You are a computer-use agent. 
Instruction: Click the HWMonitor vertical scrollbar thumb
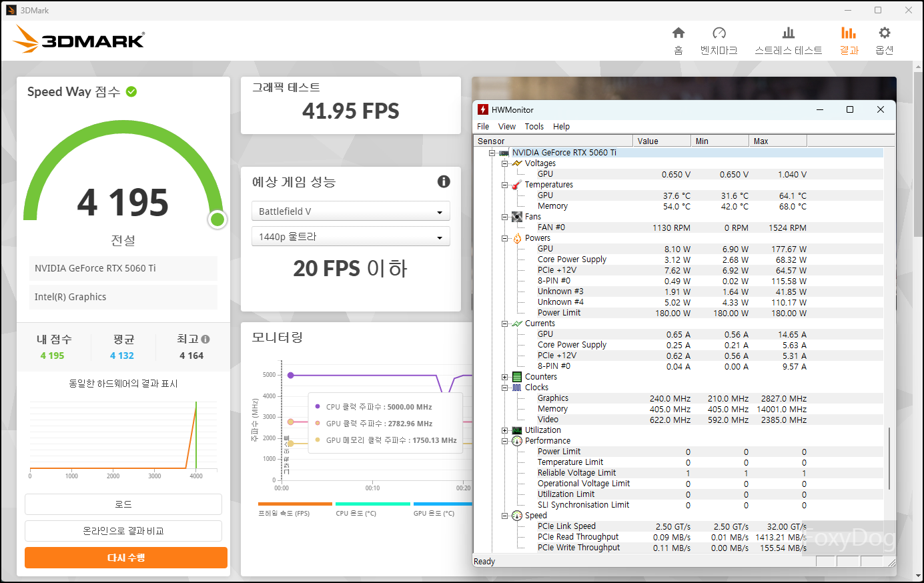coord(889,458)
